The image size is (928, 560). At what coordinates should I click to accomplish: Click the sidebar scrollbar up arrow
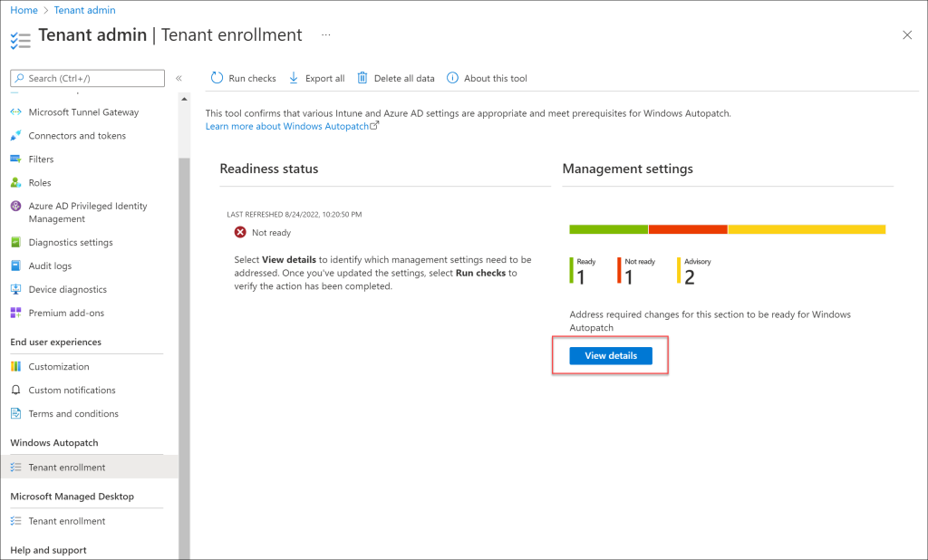[x=184, y=99]
